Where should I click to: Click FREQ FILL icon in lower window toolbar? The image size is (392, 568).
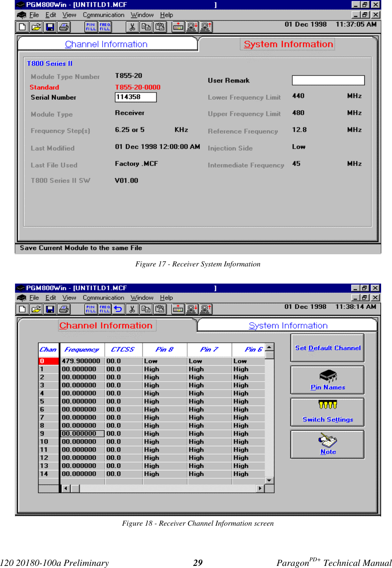pos(105,309)
